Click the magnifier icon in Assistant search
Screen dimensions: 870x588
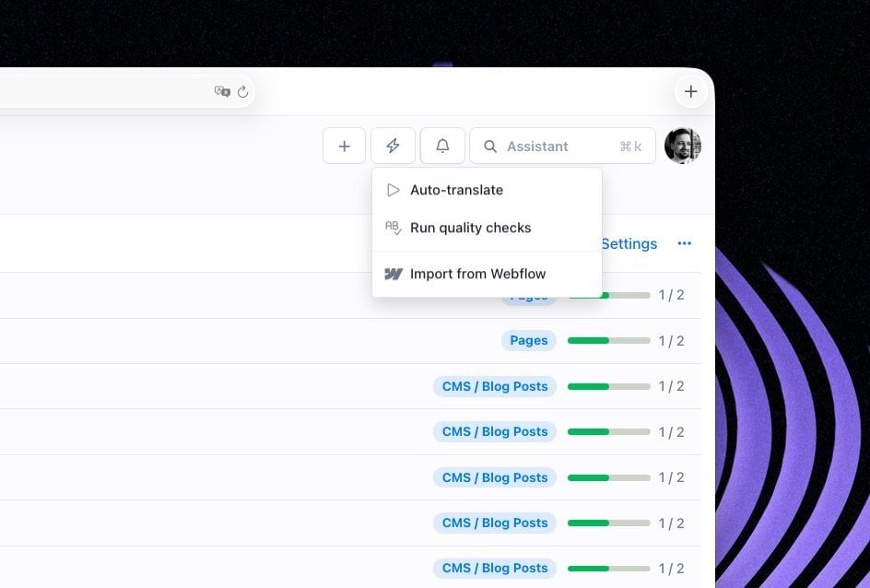click(490, 147)
